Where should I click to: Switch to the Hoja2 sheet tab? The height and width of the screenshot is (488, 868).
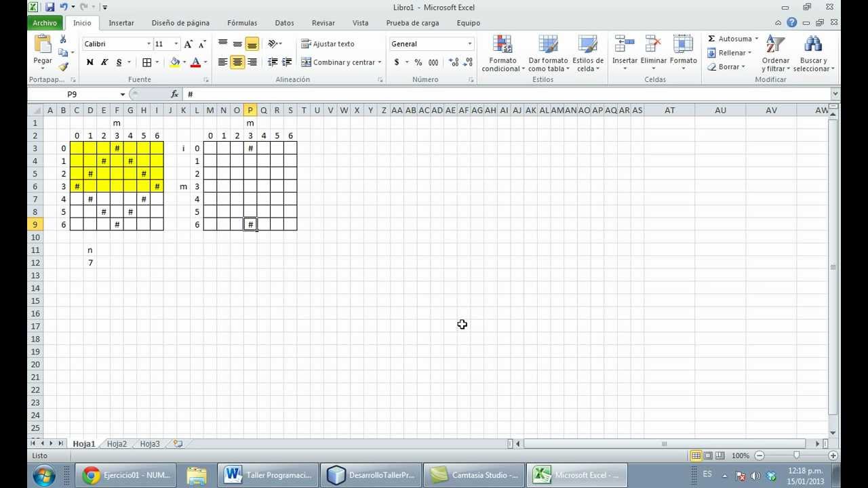(x=117, y=444)
